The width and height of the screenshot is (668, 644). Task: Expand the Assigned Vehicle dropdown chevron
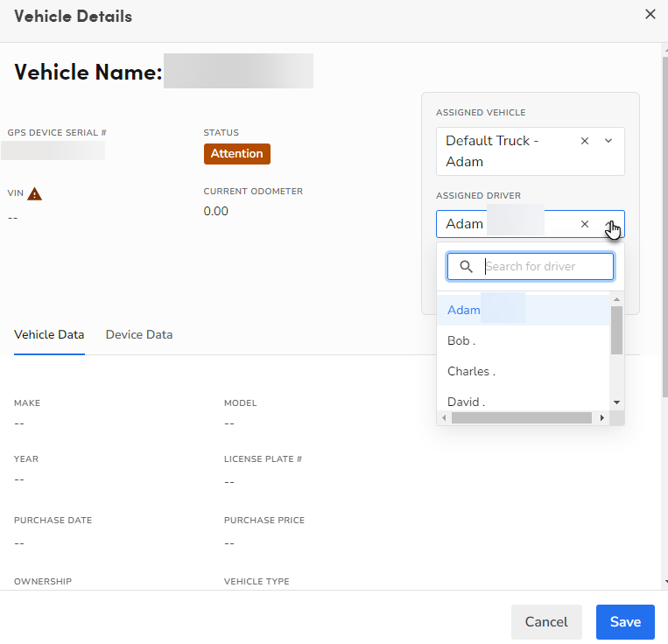[608, 141]
